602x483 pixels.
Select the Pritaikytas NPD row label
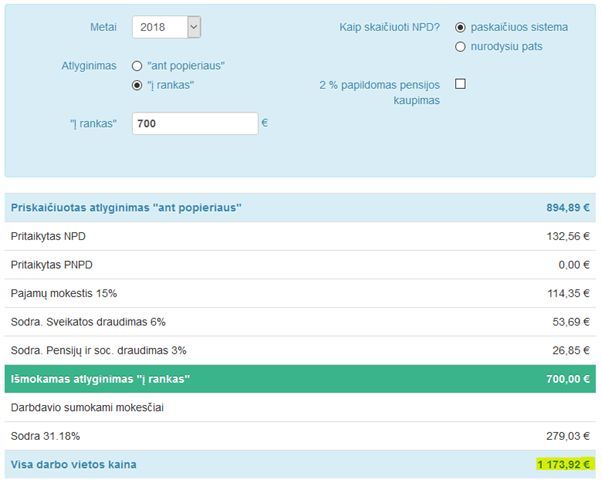(x=47, y=236)
